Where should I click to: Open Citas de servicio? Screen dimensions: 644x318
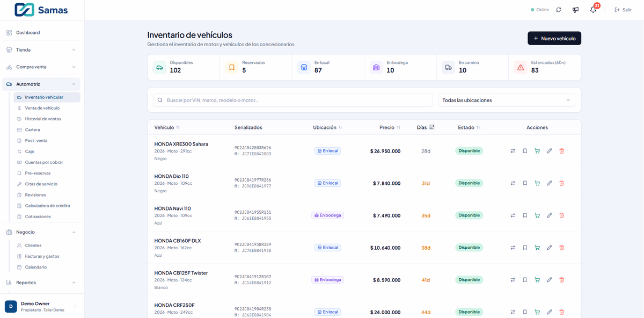pos(47,184)
